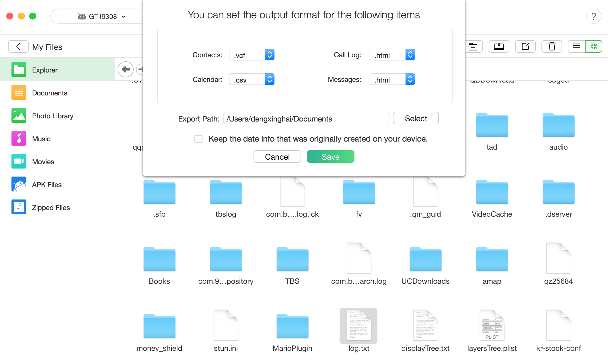Image resolution: width=608 pixels, height=364 pixels.
Task: Select Zipped Files in the sidebar
Action: click(x=57, y=207)
